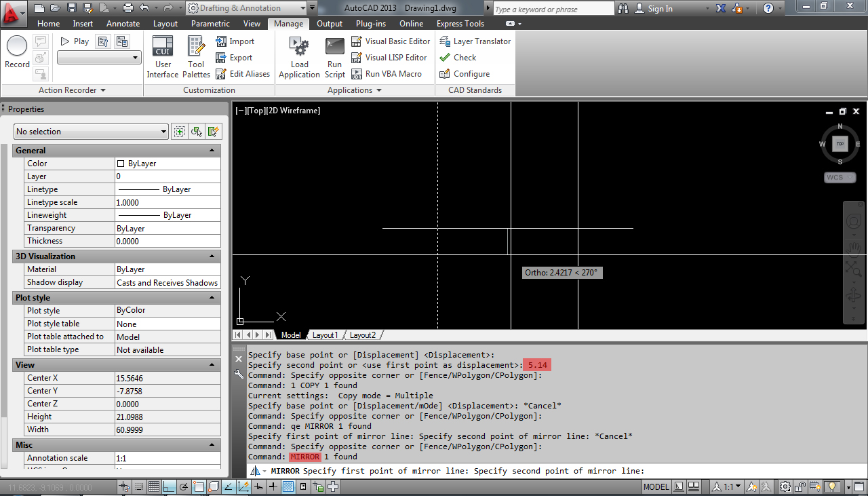868x496 pixels.
Task: Click the Import customization button
Action: [x=235, y=41]
